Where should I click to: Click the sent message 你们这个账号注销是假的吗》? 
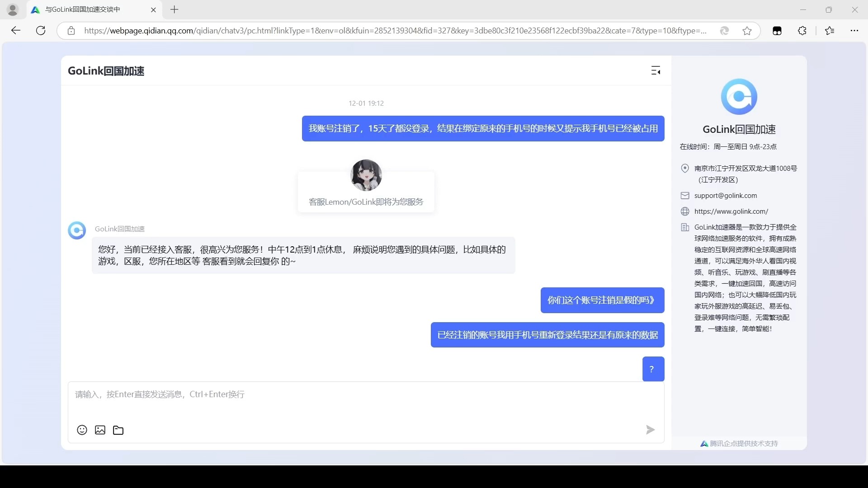(602, 300)
